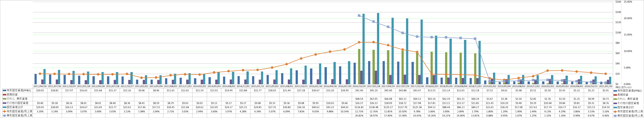Click the $10.48 other fixed assets cell
The height and width of the screenshot is (118, 644).
548,103
